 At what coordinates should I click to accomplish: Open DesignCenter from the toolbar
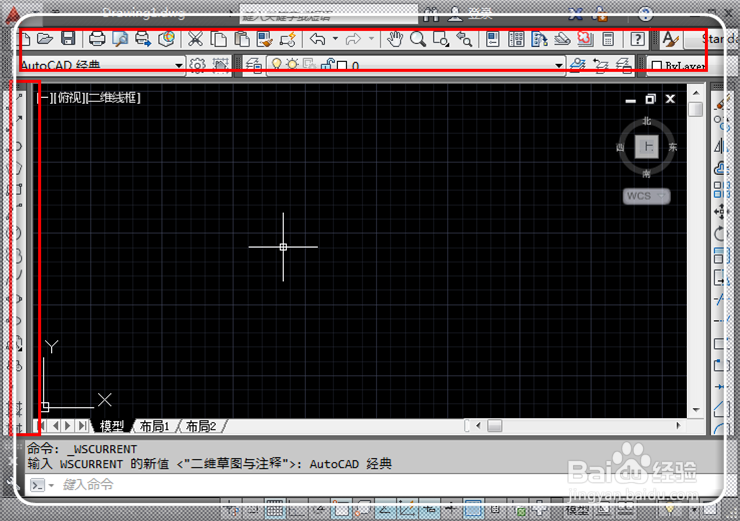tap(516, 39)
